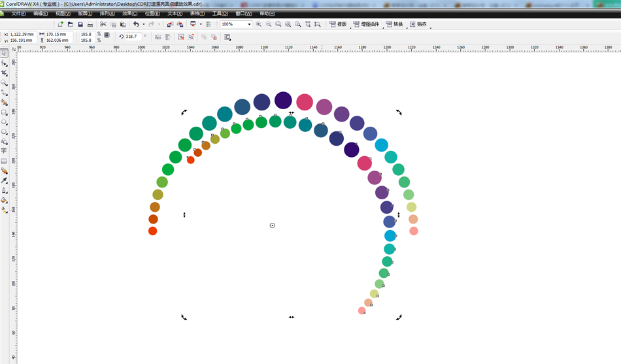Screen dimensions: 621x364
Task: Click the 贴齐 button
Action: (x=418, y=24)
